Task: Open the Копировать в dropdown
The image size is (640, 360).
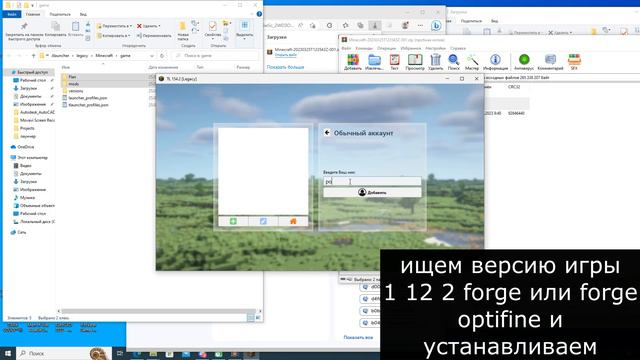Action: pyautogui.click(x=113, y=36)
